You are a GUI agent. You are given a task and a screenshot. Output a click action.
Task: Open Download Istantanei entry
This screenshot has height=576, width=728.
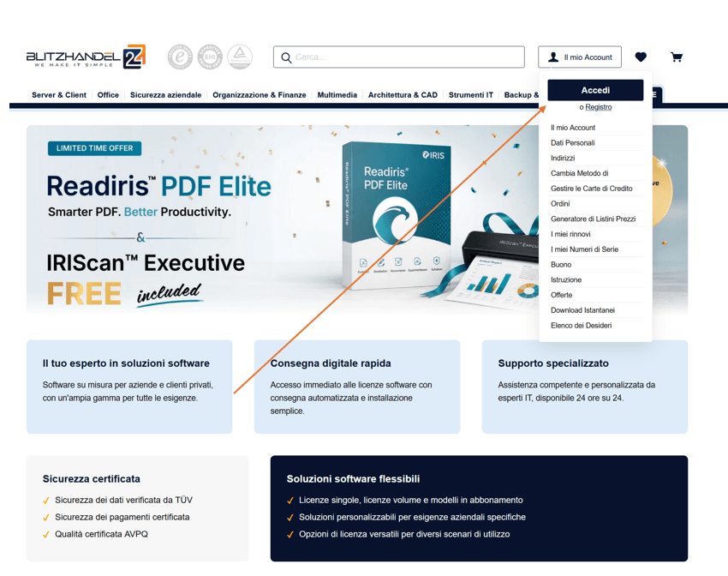pyautogui.click(x=582, y=310)
